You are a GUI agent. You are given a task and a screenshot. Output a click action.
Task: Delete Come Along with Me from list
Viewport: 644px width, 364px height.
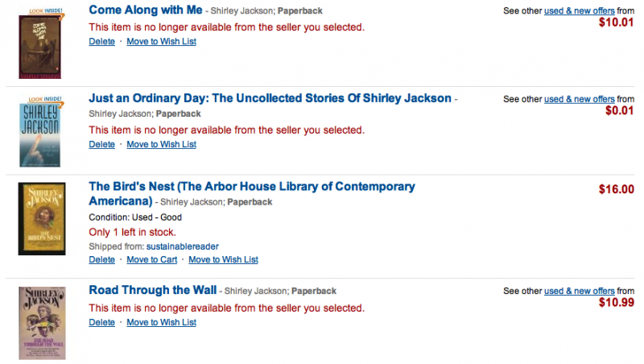pyautogui.click(x=101, y=40)
